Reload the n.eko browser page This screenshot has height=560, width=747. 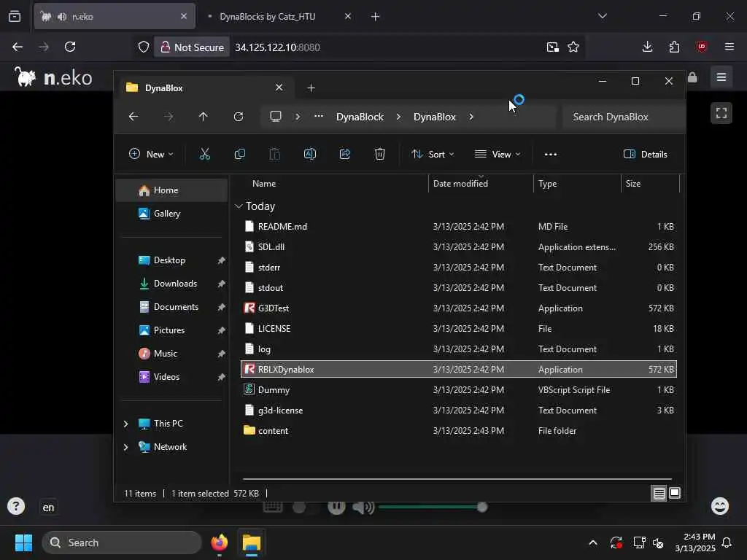70,47
